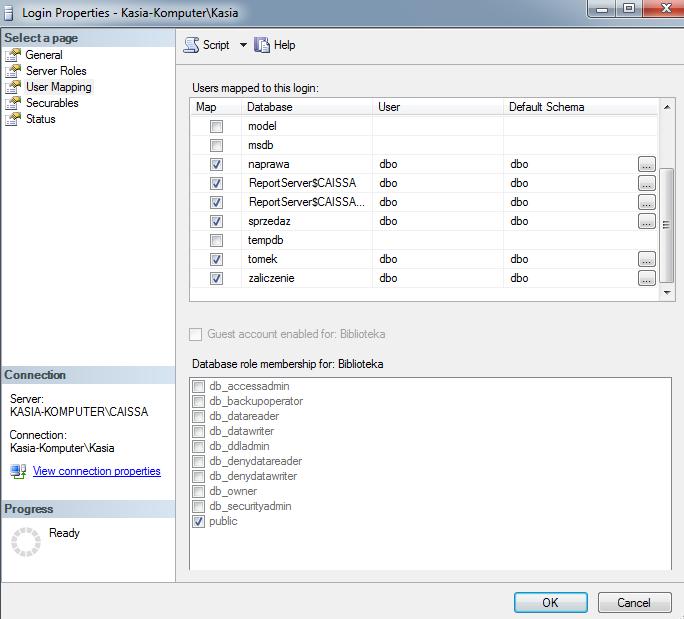Open the User Mapping page
684x619 pixels.
[x=59, y=87]
